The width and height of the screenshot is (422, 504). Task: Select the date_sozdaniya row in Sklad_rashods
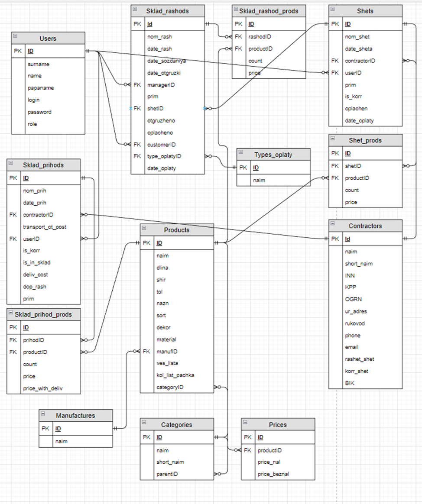(x=168, y=61)
